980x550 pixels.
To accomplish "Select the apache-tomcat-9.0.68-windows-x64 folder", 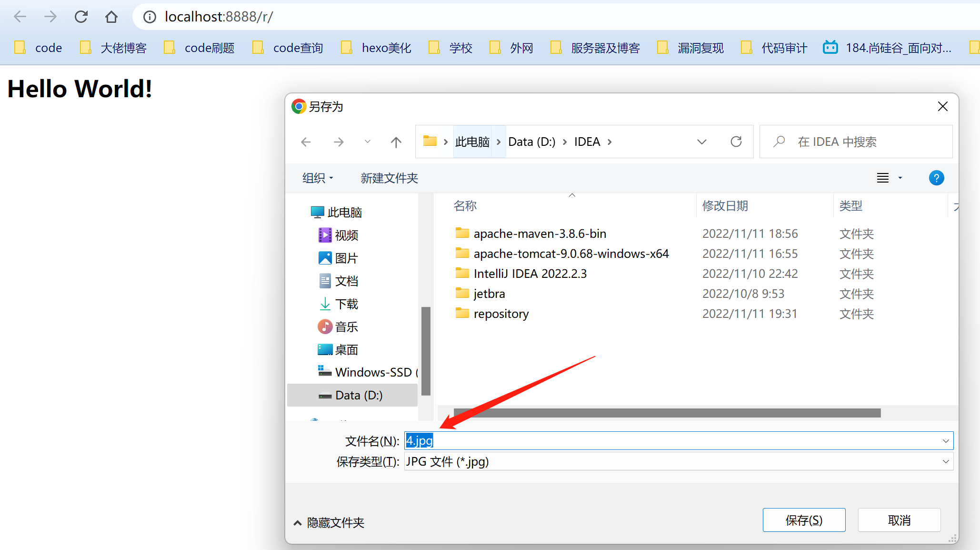I will pos(562,254).
